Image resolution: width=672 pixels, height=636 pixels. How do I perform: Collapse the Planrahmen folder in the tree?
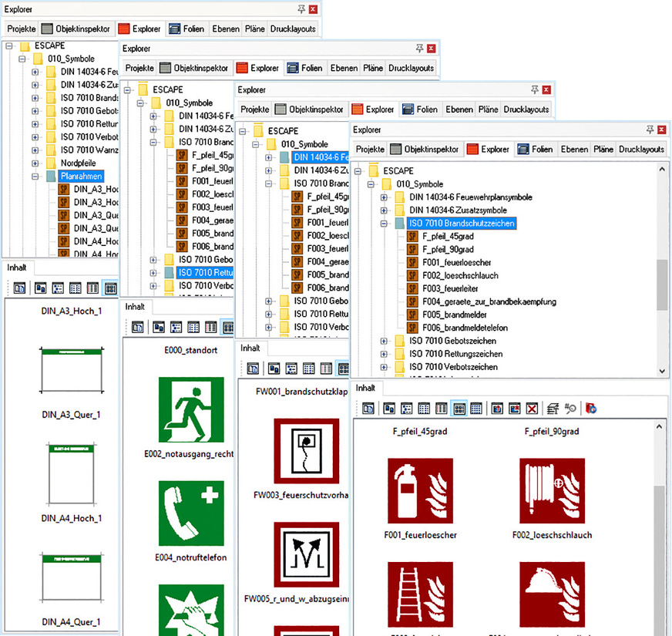pyautogui.click(x=35, y=177)
